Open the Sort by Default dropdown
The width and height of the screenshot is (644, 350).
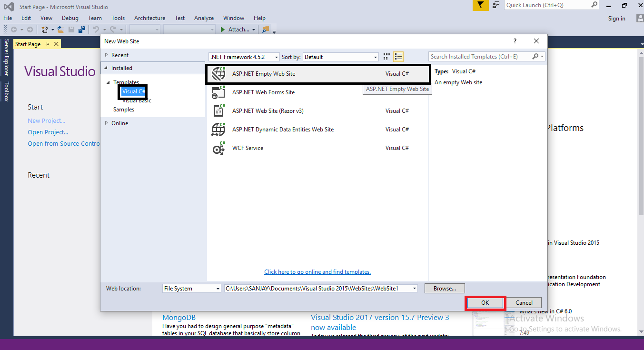tap(341, 57)
